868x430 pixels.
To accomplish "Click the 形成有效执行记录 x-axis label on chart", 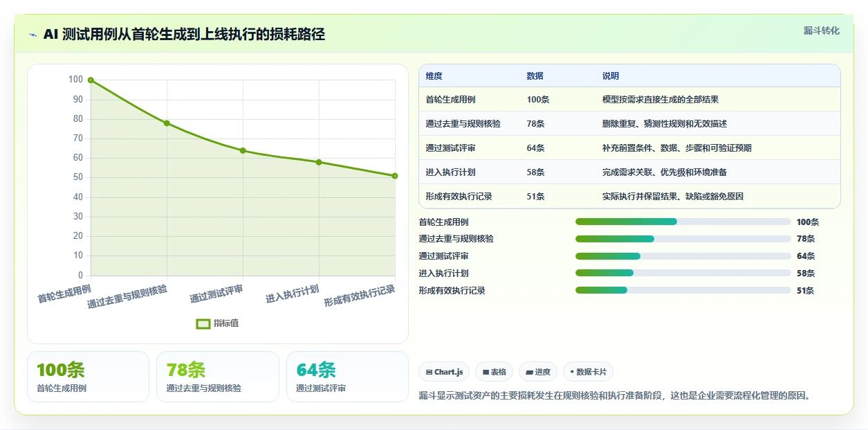I will 360,296.
